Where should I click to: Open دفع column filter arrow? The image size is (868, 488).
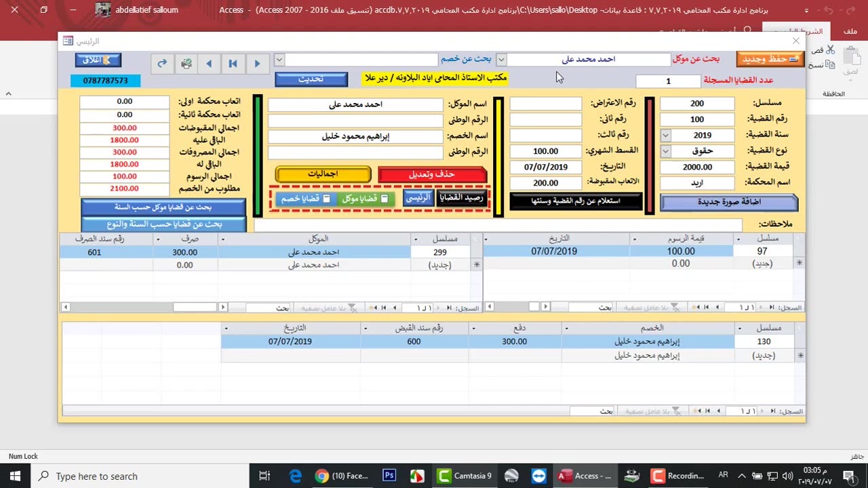(x=473, y=329)
